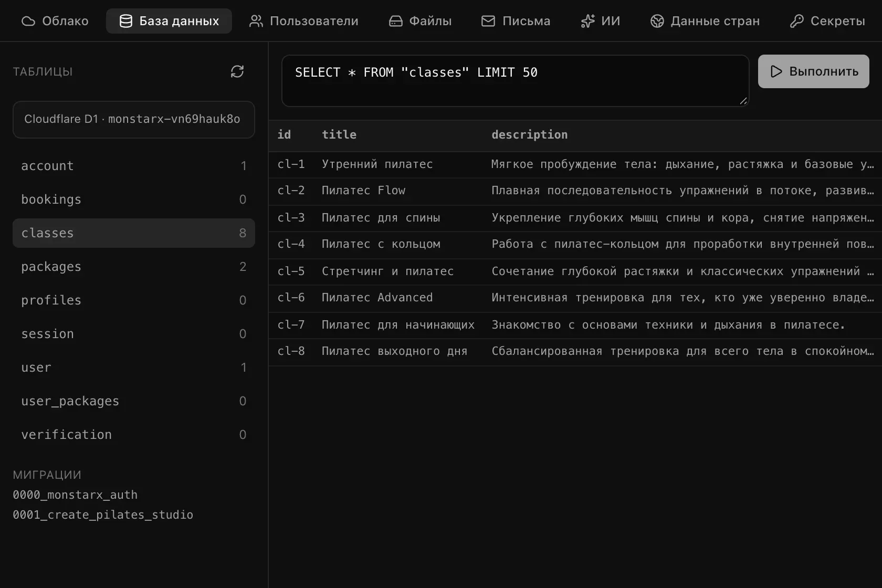Open the packages table
Image resolution: width=882 pixels, height=588 pixels.
[134, 267]
